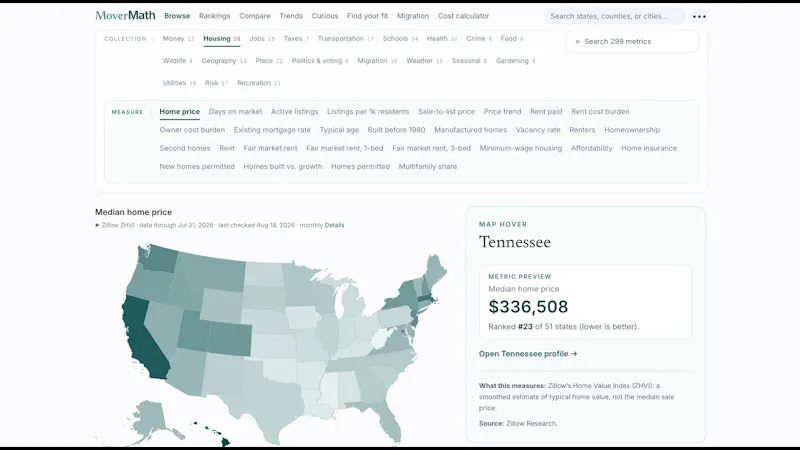This screenshot has height=450, width=800.
Task: Select the Crime collection
Action: pos(479,39)
